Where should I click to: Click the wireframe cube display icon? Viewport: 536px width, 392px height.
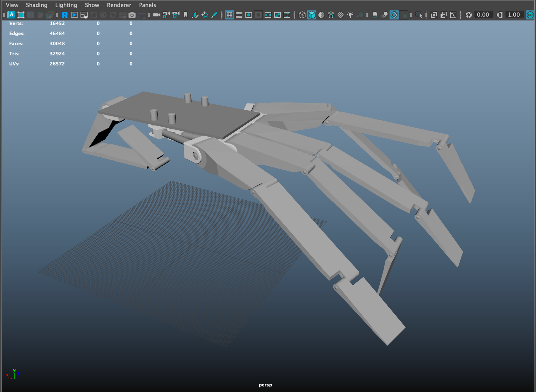click(x=302, y=15)
